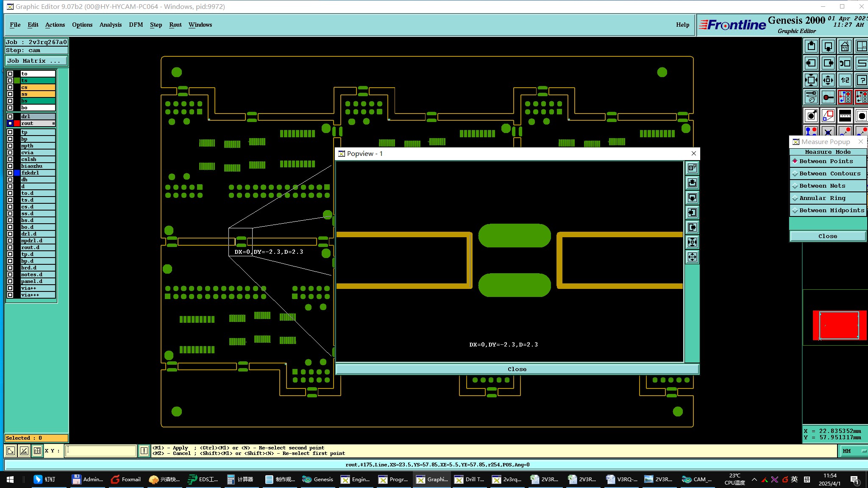Click Close button under Popview window
Screen dimensions: 868x488
[x=517, y=369]
